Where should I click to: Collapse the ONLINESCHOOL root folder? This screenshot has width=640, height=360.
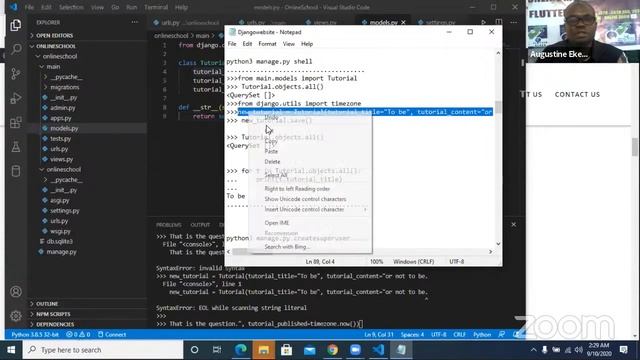coord(56,46)
